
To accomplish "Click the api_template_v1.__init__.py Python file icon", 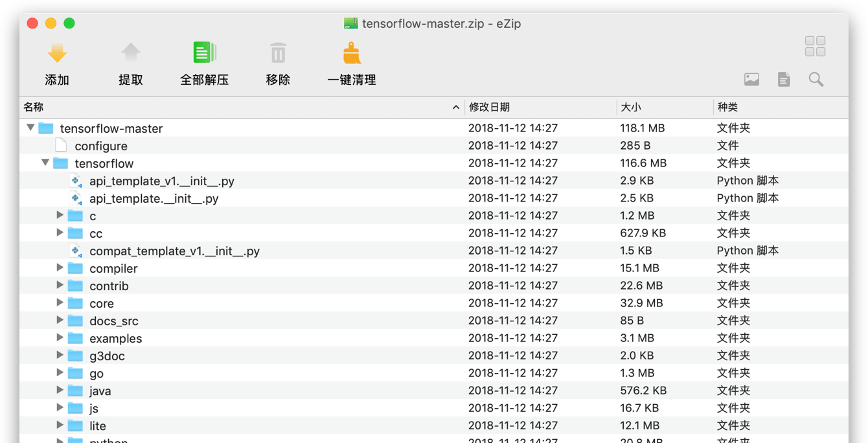I will click(76, 181).
